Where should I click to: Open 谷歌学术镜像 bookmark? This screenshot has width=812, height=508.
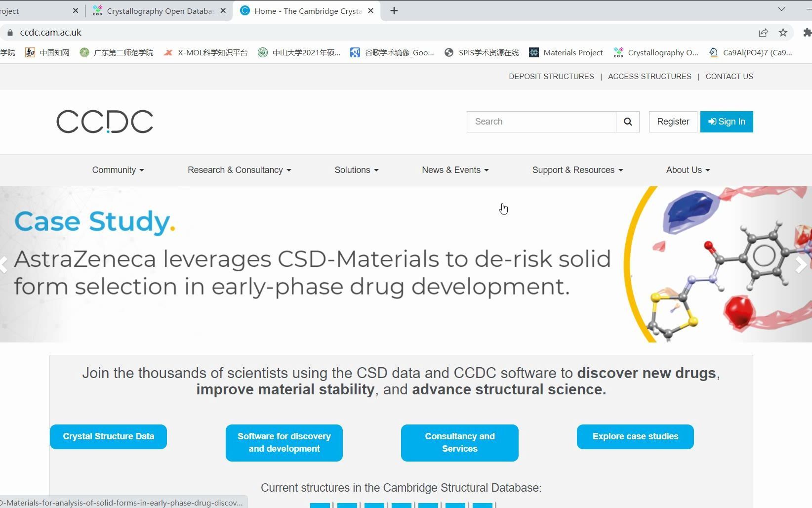(392, 52)
